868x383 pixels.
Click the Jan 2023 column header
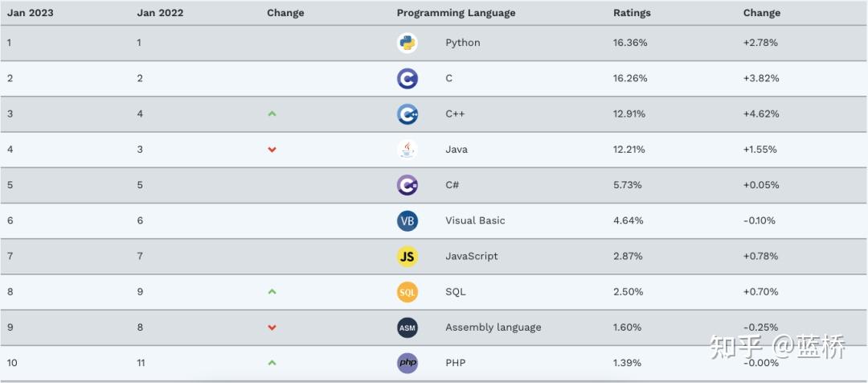coord(30,13)
